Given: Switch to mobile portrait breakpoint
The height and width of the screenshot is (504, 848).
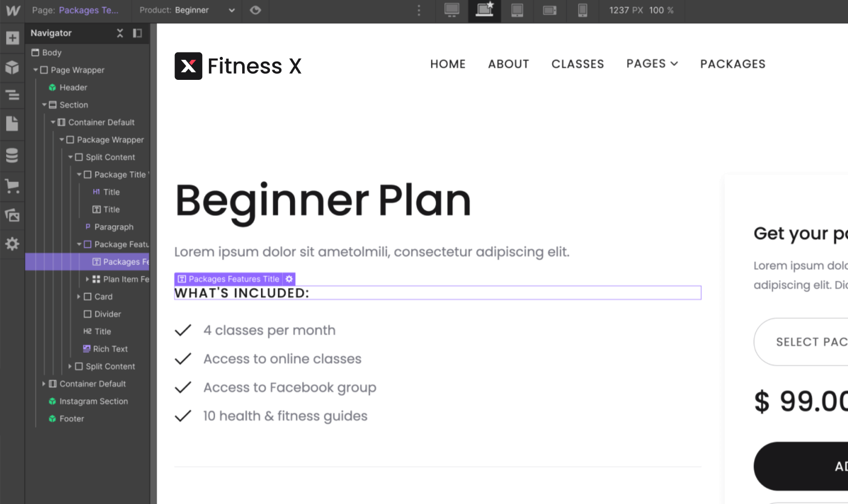Looking at the screenshot, I should [582, 10].
